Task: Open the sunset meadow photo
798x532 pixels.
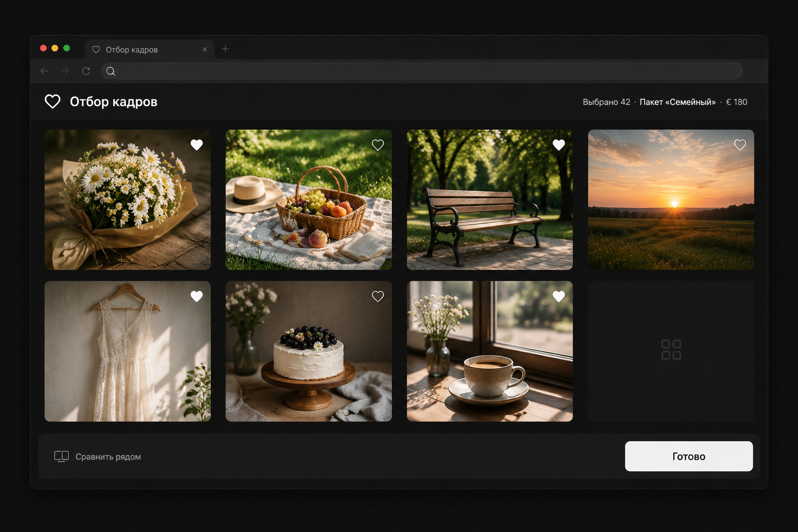Action: 671,199
